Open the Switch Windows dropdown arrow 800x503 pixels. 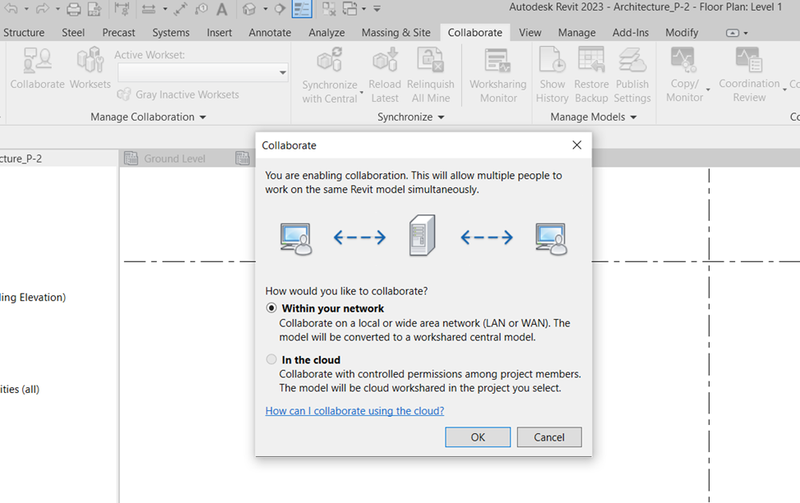click(363, 9)
